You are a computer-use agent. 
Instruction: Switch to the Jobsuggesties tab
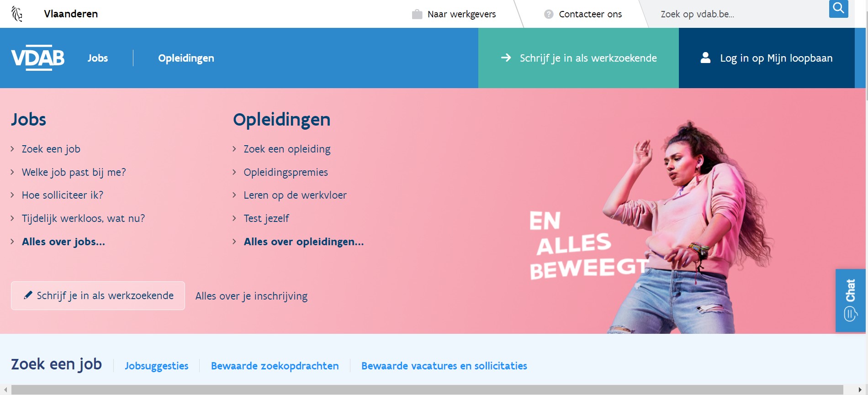156,366
